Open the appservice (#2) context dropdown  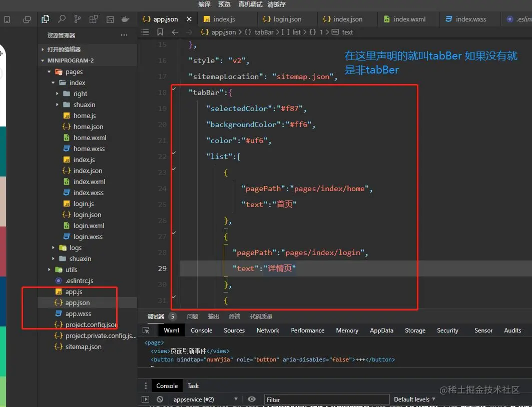[205, 399]
